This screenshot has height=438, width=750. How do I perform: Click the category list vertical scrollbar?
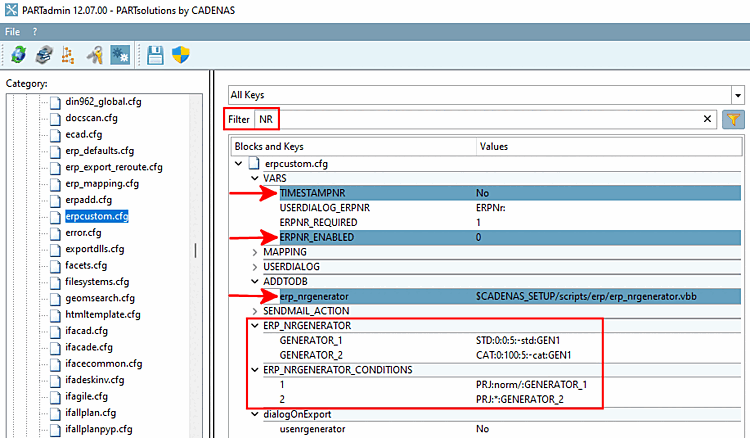point(196,250)
